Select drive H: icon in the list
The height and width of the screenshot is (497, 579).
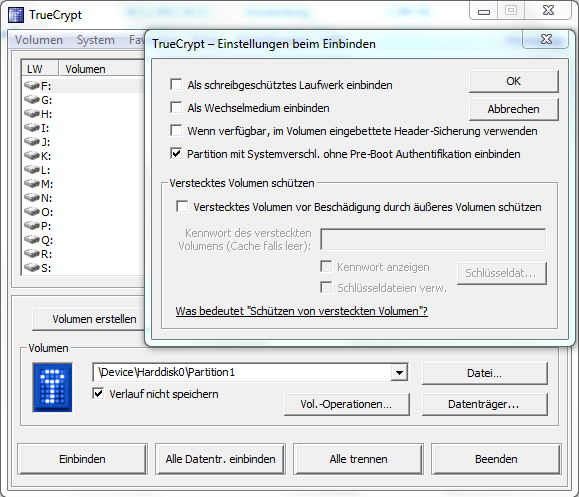coord(32,114)
